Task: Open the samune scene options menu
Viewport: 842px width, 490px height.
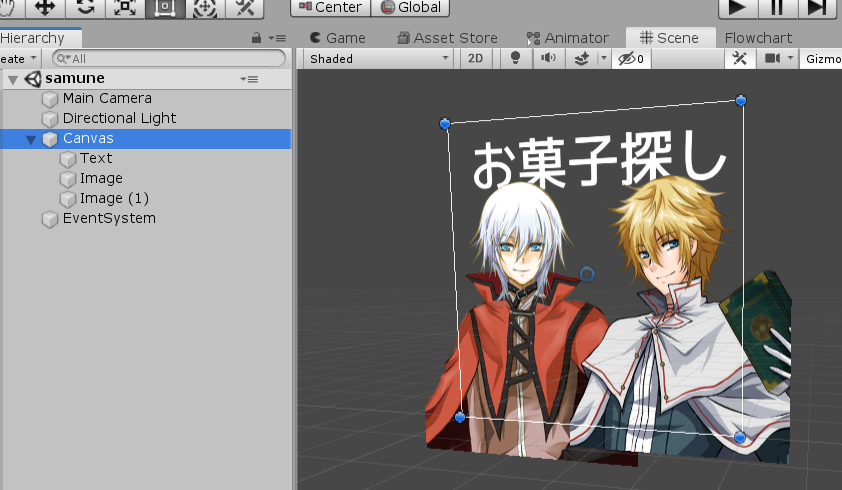Action: click(249, 80)
